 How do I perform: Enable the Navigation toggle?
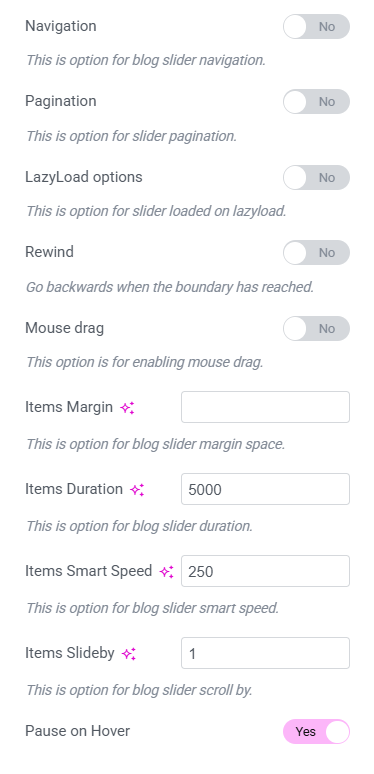click(316, 26)
